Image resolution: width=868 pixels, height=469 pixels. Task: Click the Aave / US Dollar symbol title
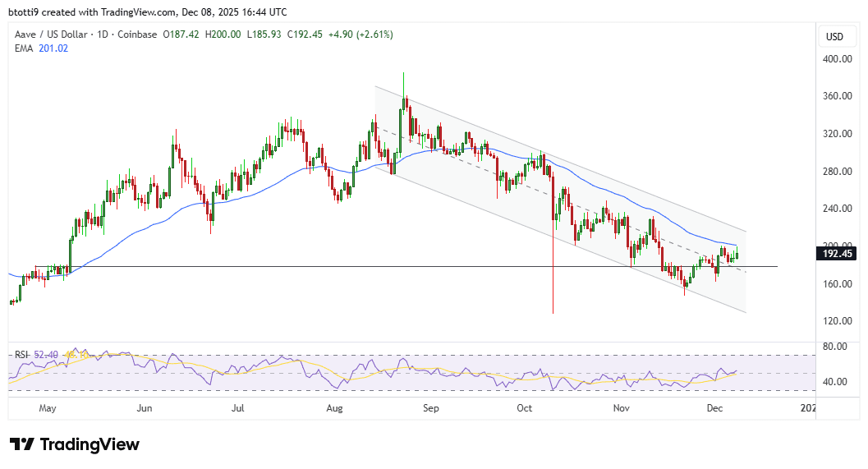[51, 34]
